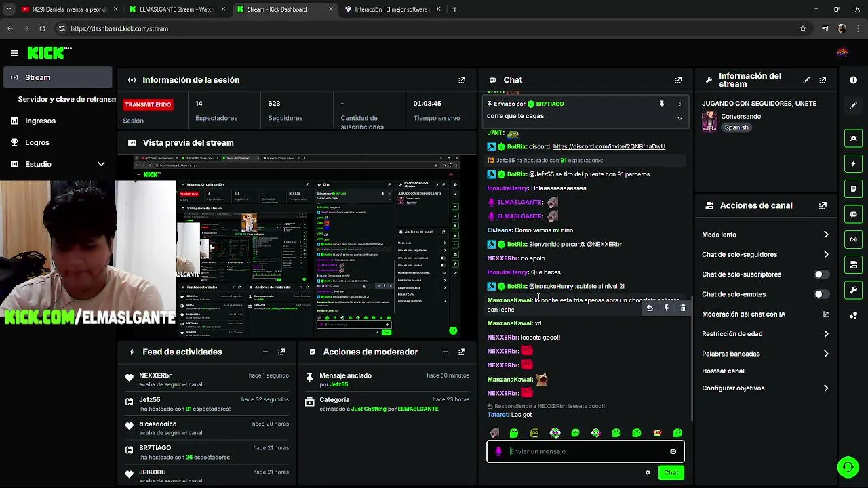868x488 pixels.
Task: Click the browser address bar URL
Action: click(119, 28)
